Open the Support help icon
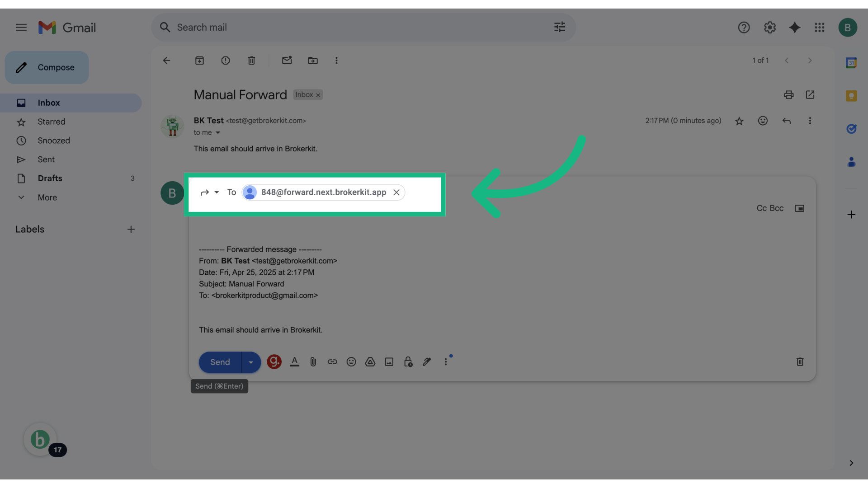This screenshot has width=868, height=488. (x=744, y=28)
